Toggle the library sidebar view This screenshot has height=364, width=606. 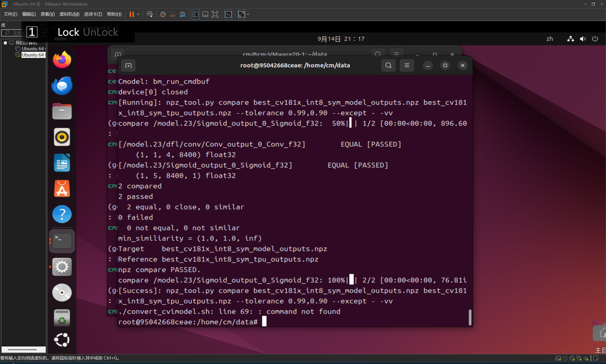pyautogui.click(x=196, y=14)
